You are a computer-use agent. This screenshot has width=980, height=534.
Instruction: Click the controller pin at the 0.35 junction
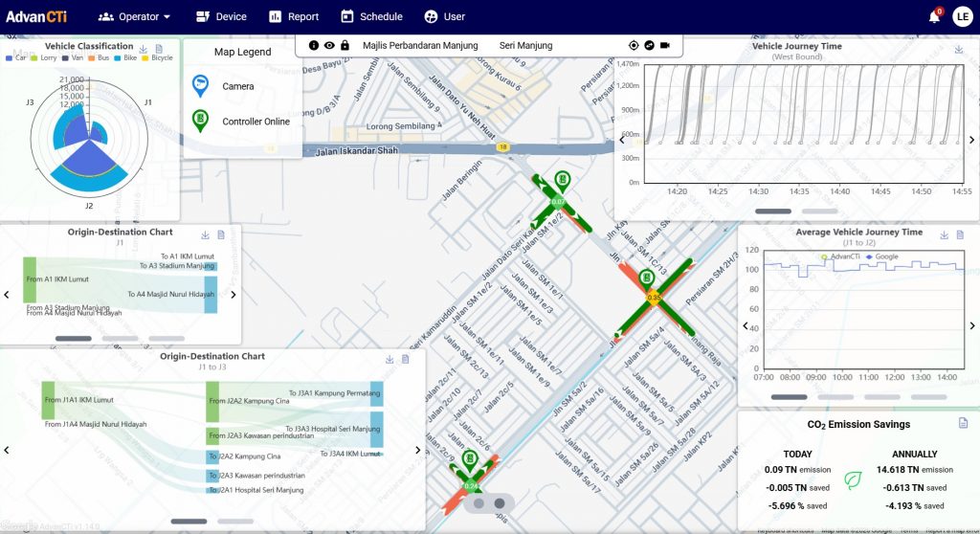click(x=646, y=278)
